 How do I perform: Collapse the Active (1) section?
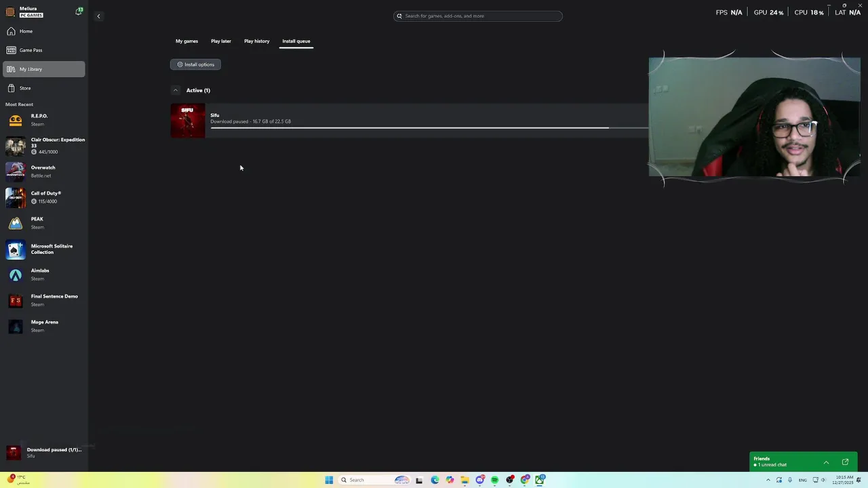pyautogui.click(x=176, y=90)
